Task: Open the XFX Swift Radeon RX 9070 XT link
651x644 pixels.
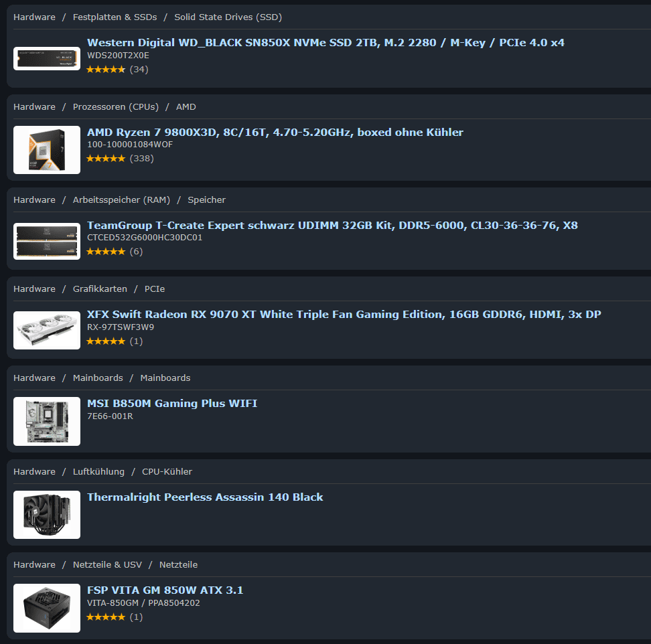Action: point(344,315)
